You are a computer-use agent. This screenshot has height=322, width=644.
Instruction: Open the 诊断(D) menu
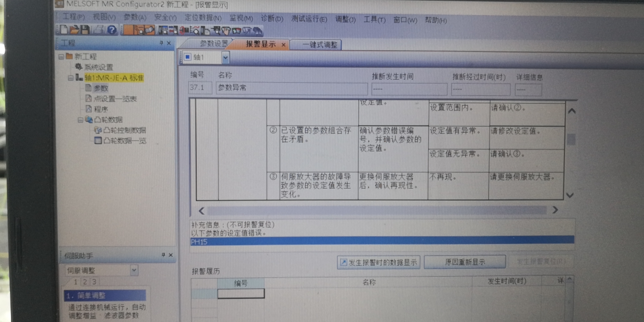(272, 18)
